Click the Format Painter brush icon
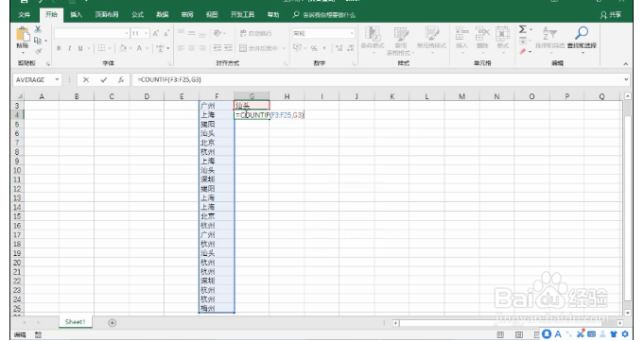This screenshot has width=644, height=341. coord(38,51)
